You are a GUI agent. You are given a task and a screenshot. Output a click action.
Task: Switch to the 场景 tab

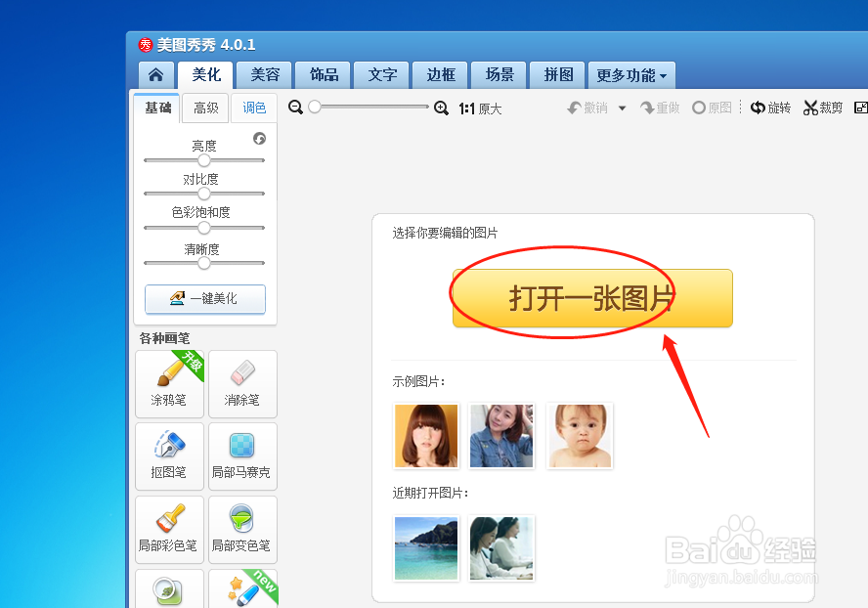tap(499, 74)
